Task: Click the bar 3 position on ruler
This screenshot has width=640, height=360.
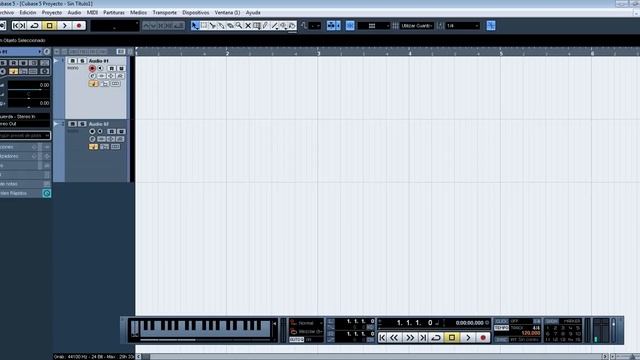Action: (x=319, y=52)
